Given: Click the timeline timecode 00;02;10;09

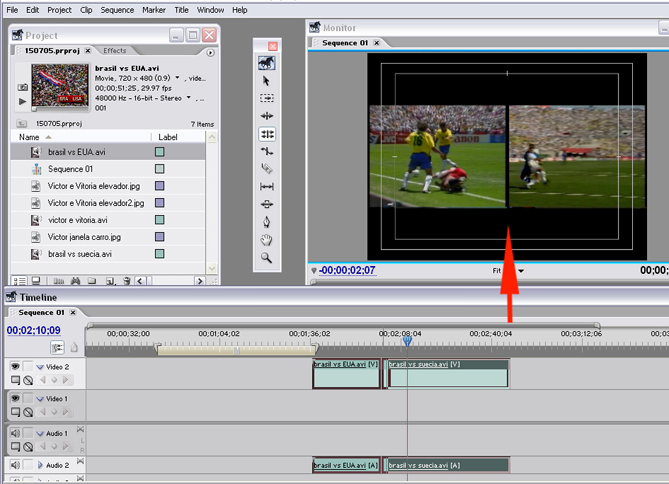Looking at the screenshot, I should click(33, 330).
